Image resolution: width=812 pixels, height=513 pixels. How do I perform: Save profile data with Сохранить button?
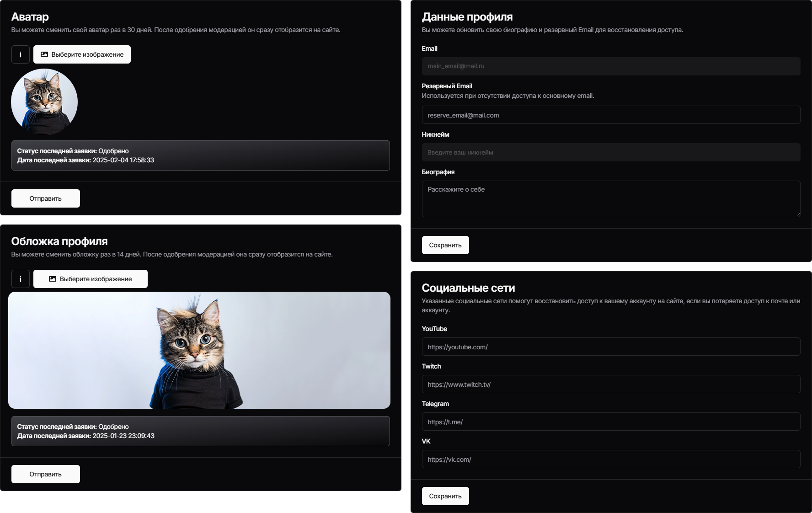coord(445,245)
